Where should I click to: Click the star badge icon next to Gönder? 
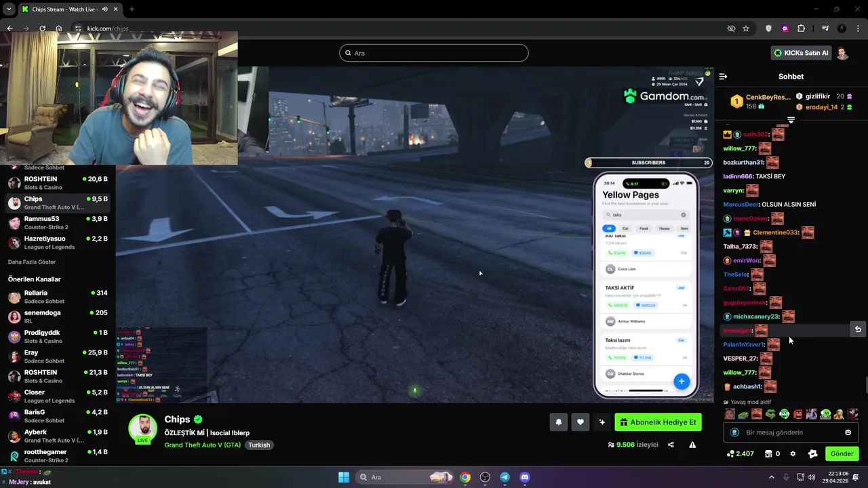click(812, 454)
